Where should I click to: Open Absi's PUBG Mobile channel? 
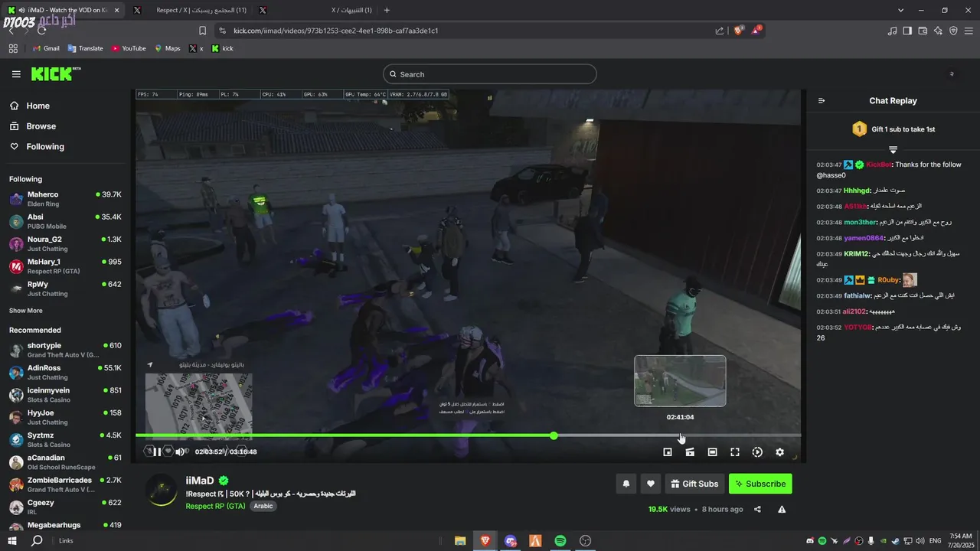pos(65,222)
